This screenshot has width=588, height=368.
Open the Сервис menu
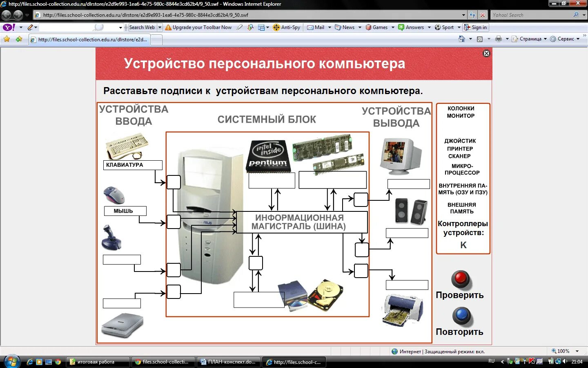[565, 39]
